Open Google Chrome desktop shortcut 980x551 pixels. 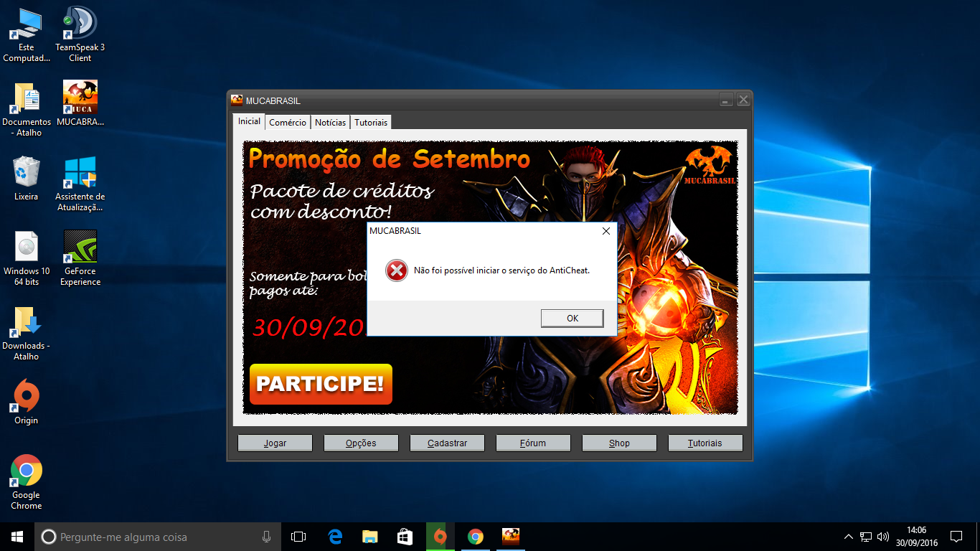[x=27, y=471]
